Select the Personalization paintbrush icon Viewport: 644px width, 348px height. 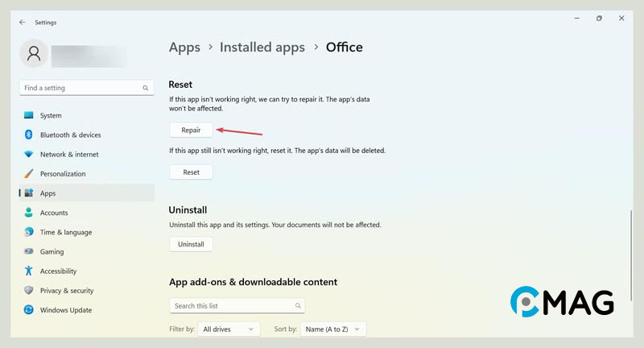point(29,174)
